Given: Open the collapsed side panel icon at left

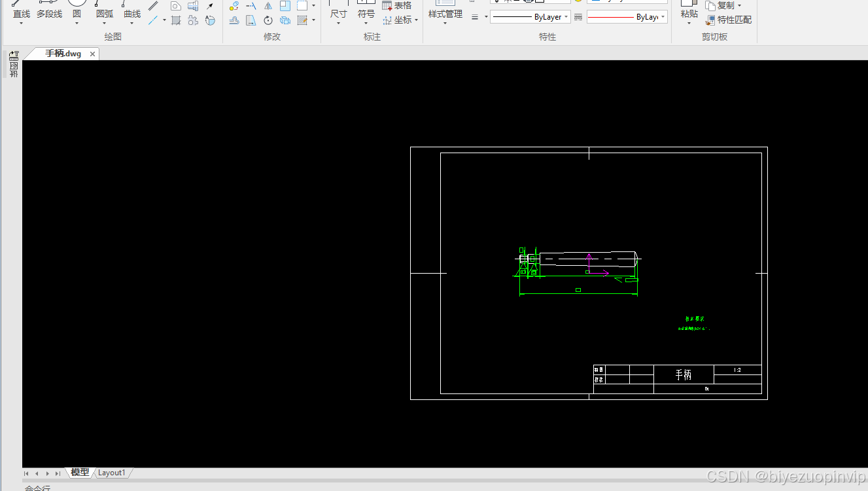Looking at the screenshot, I should tap(14, 64).
